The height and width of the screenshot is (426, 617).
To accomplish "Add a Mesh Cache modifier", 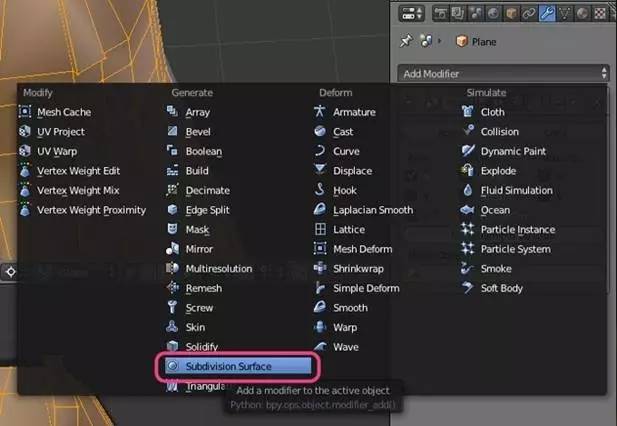I will (x=91, y=112).
